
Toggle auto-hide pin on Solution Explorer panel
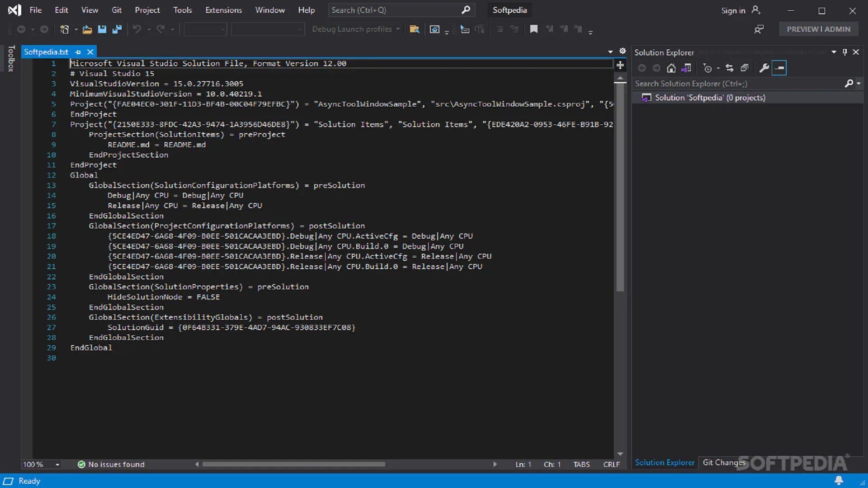[844, 52]
